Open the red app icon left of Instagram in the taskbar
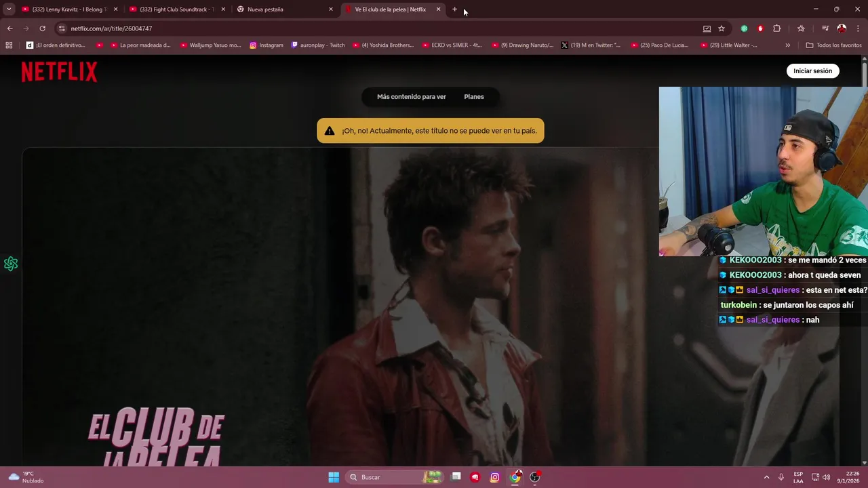868x488 pixels. [x=475, y=477]
